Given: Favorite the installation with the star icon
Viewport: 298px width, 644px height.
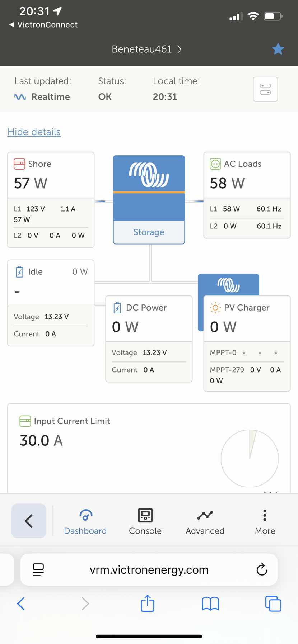Looking at the screenshot, I should (x=278, y=49).
